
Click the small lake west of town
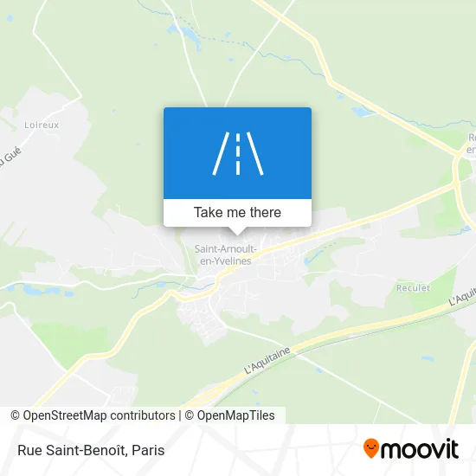tap(32, 290)
